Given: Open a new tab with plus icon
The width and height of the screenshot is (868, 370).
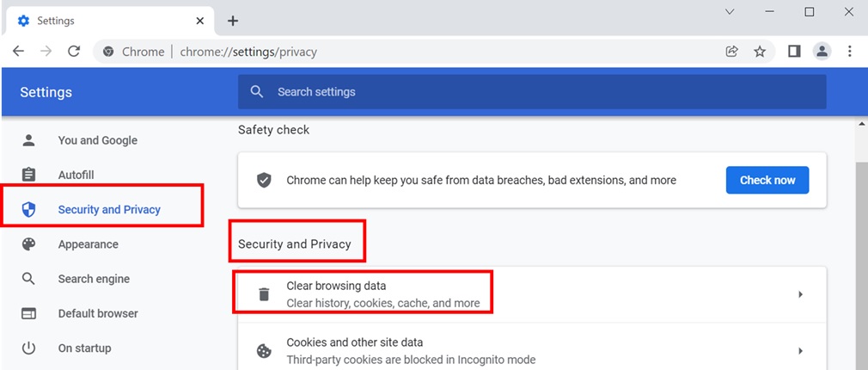Looking at the screenshot, I should pyautogui.click(x=233, y=21).
